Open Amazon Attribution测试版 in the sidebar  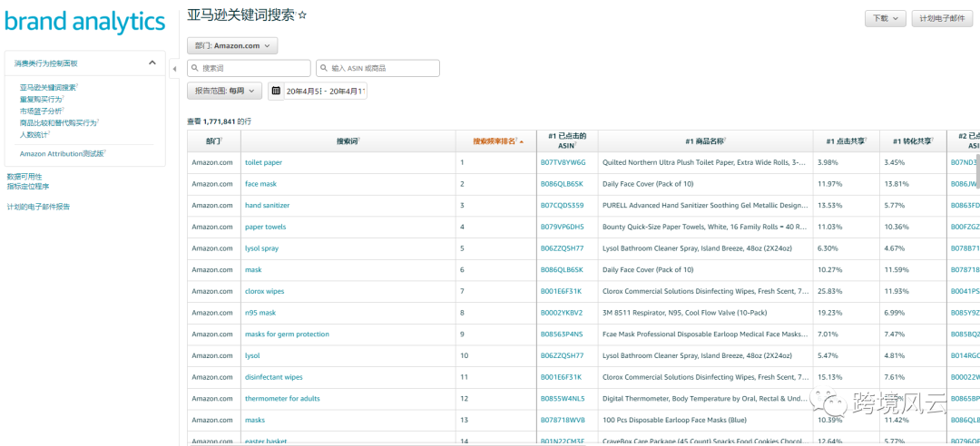coord(63,154)
